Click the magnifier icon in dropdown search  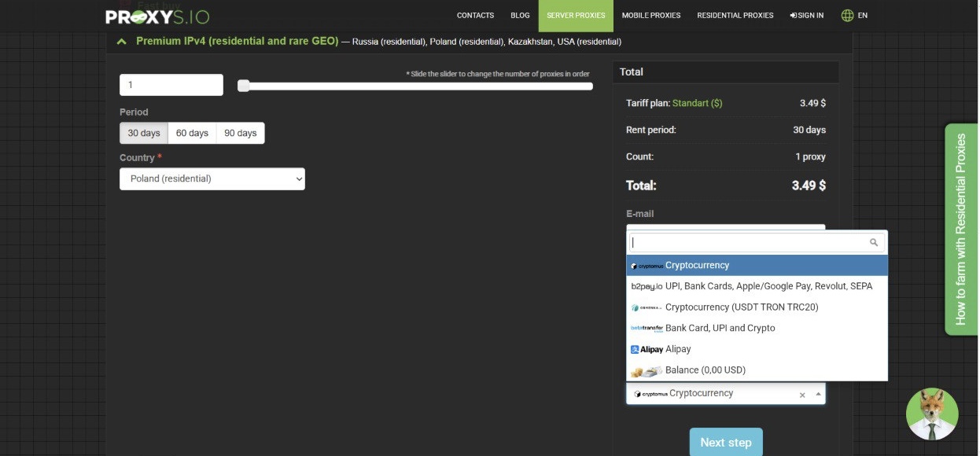874,243
